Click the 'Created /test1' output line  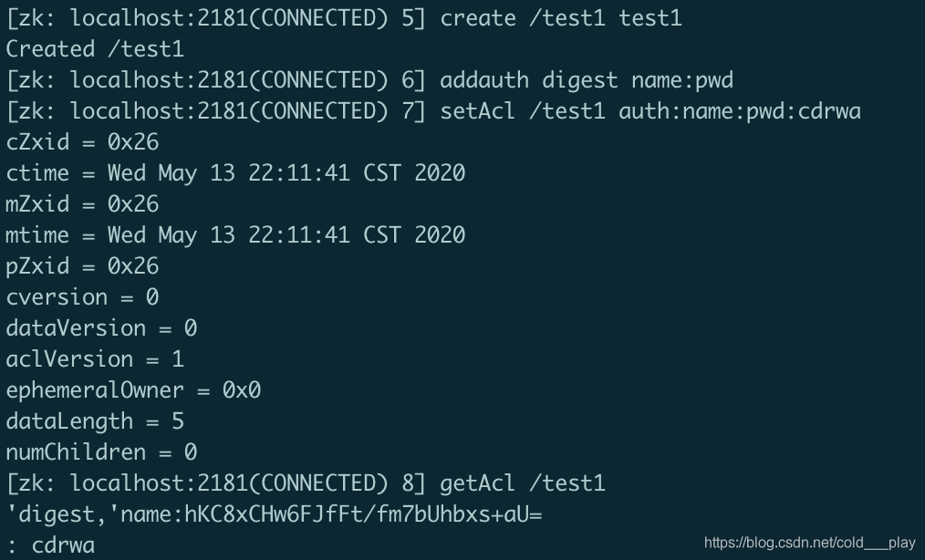click(95, 49)
